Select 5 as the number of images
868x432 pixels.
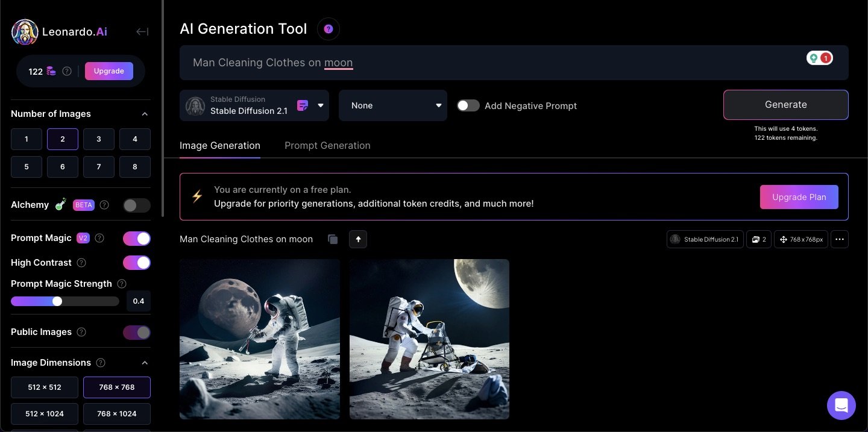[x=27, y=167]
